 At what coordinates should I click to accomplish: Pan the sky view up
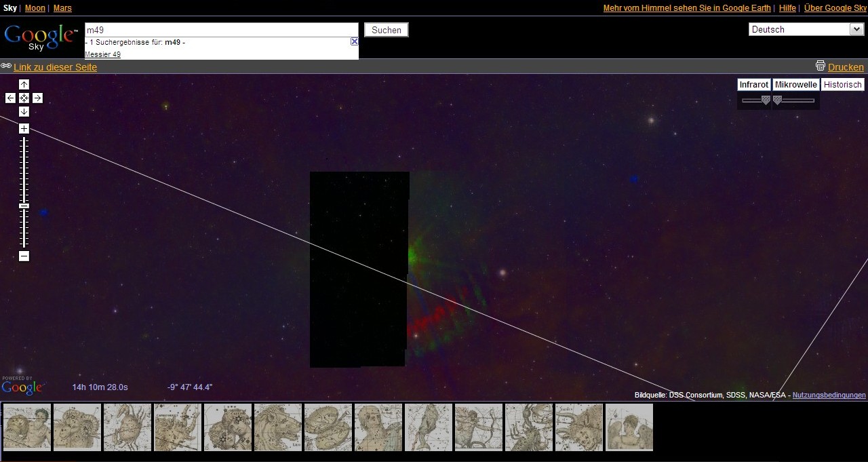click(x=24, y=84)
